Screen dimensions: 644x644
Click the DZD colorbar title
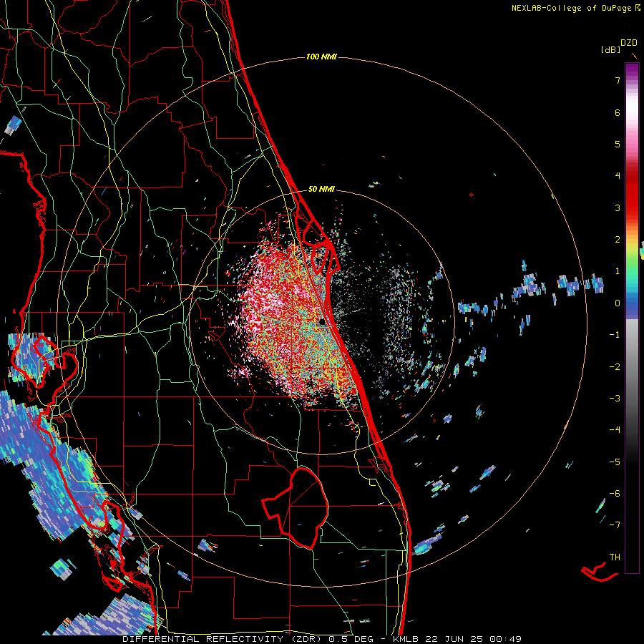coord(629,43)
